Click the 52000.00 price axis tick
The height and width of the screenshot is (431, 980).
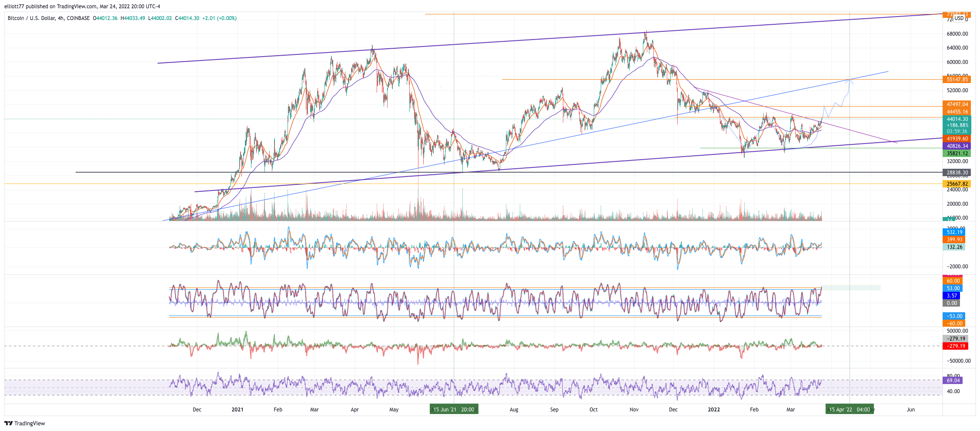[957, 90]
